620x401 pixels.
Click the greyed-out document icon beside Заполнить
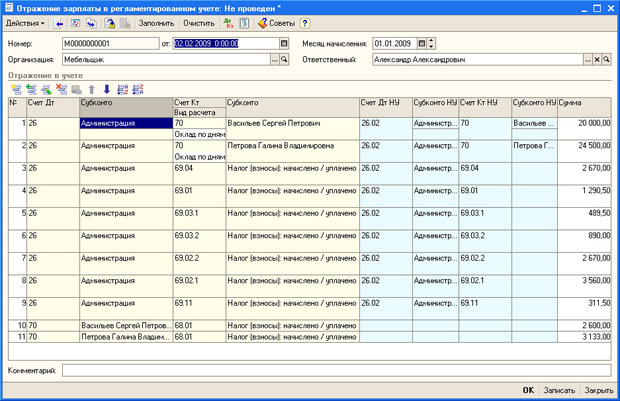[125, 24]
